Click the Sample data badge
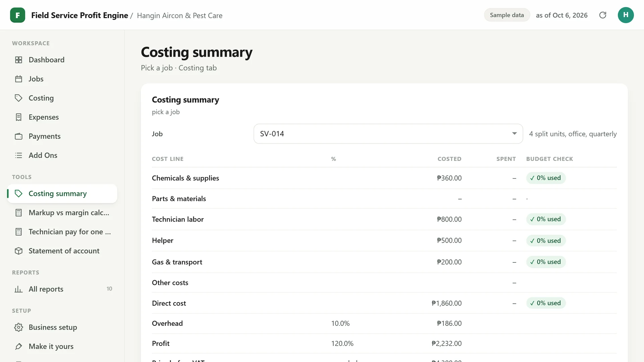Screen dimensions: 644x362 click(x=506, y=15)
